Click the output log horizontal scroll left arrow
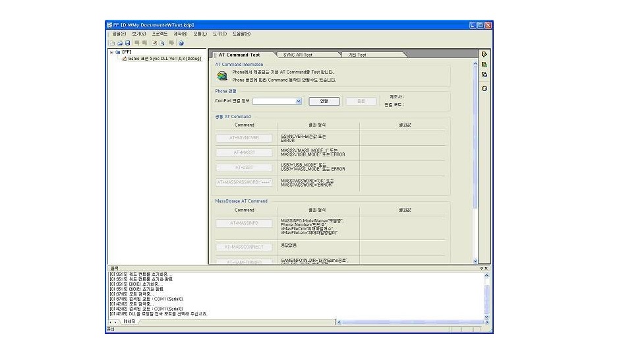 tap(339, 322)
